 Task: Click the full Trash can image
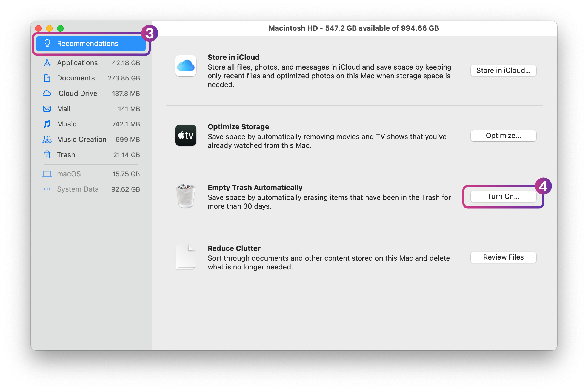coord(186,196)
